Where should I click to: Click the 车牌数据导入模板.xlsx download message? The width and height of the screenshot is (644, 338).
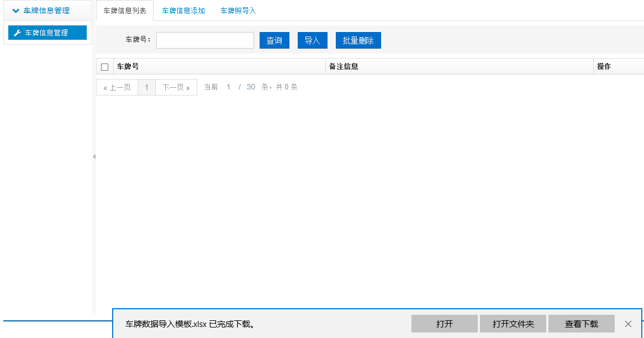(190, 324)
